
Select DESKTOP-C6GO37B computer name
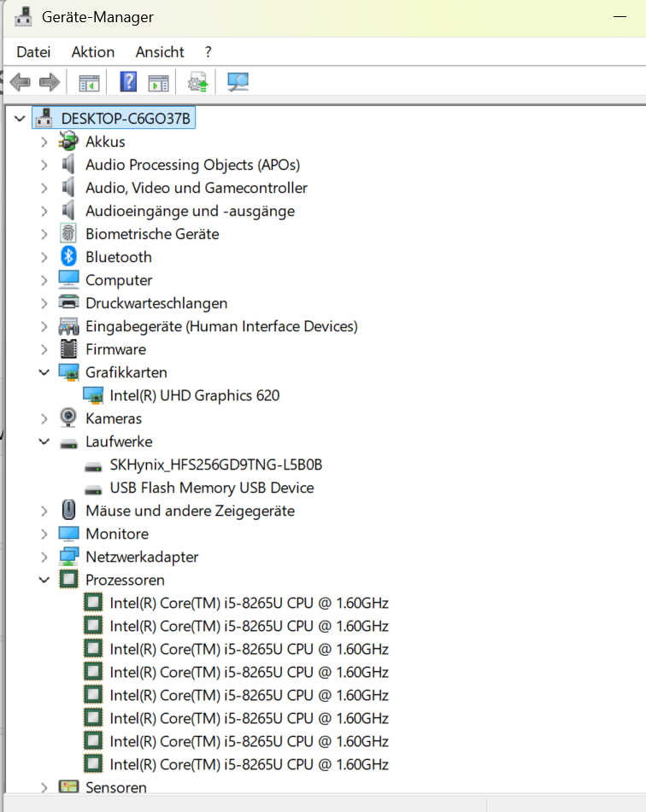click(x=126, y=119)
